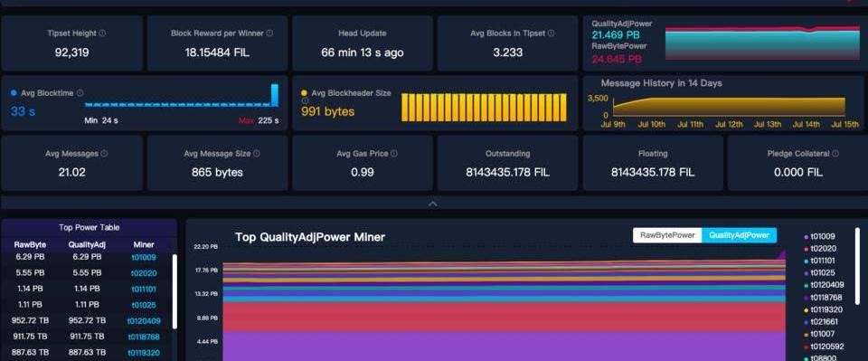This screenshot has width=868, height=361.
Task: Open miner t0120409 link in table
Action: 144,321
